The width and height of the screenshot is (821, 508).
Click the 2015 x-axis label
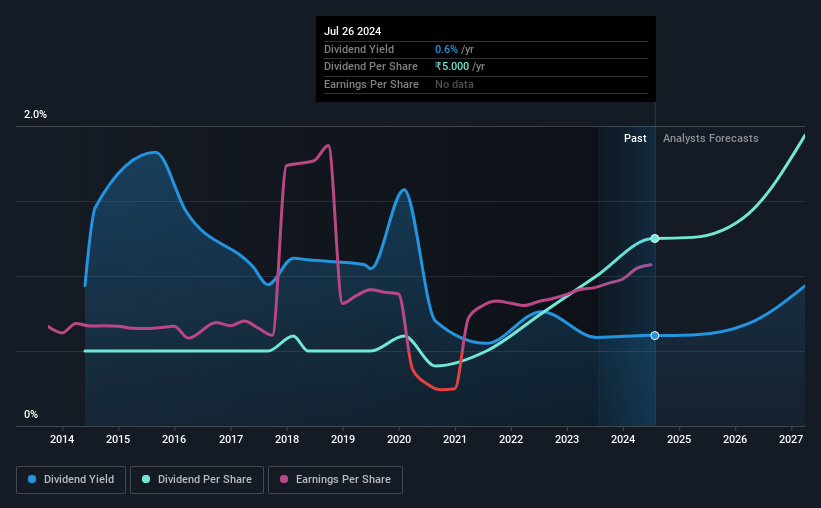[118, 439]
